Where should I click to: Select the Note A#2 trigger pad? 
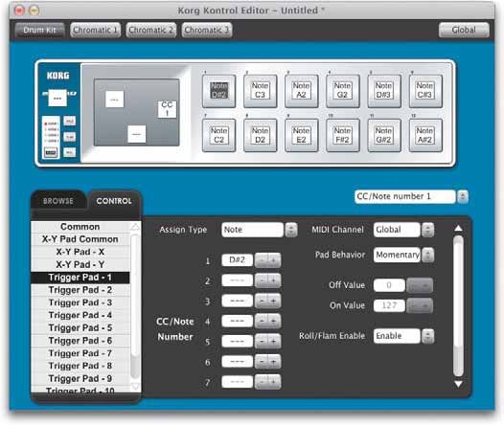coord(424,136)
